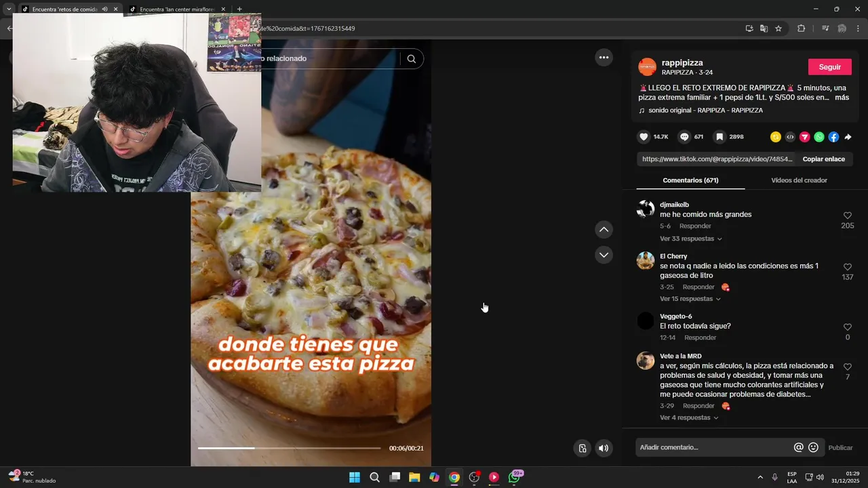Share video to Facebook
The height and width of the screenshot is (488, 868).
[x=833, y=137]
